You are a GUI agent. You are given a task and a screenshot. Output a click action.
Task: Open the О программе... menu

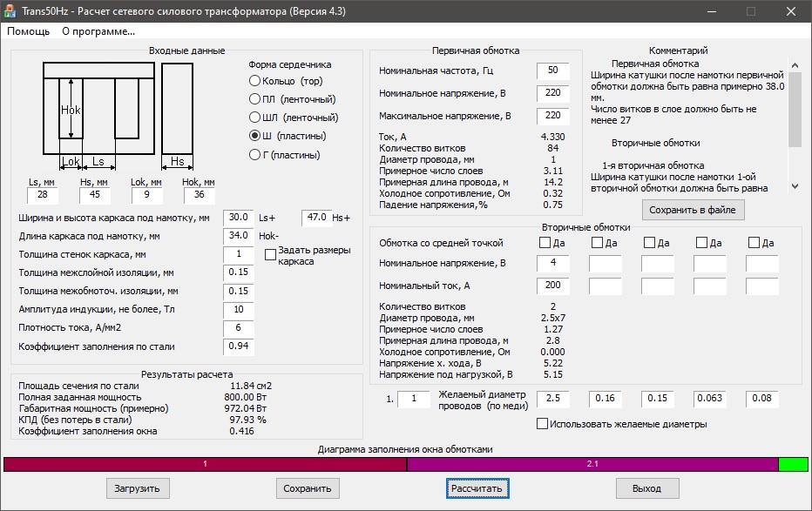pos(98,31)
